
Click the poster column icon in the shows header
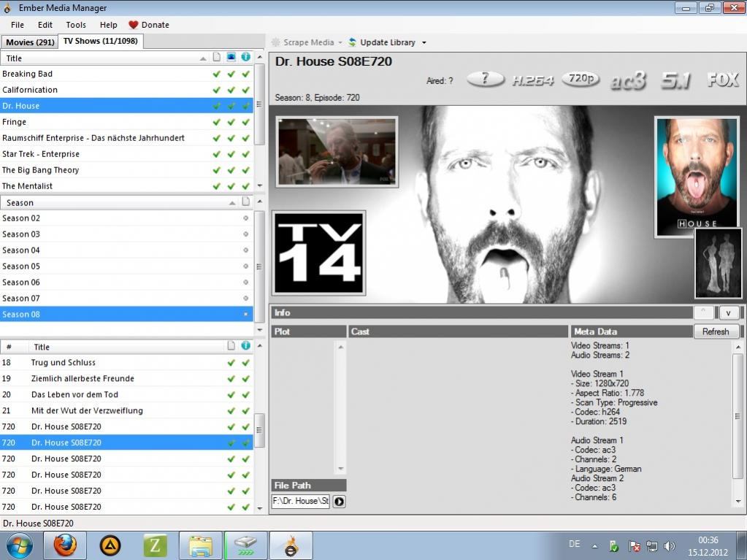(x=217, y=57)
